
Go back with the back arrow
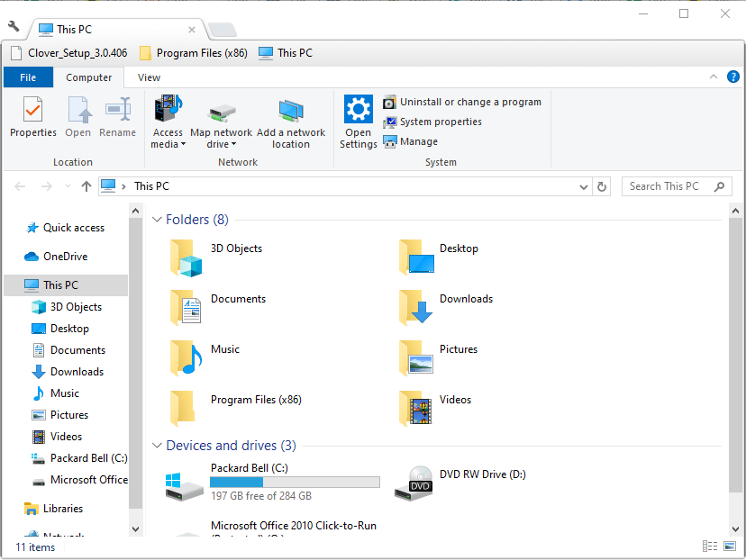click(x=20, y=186)
